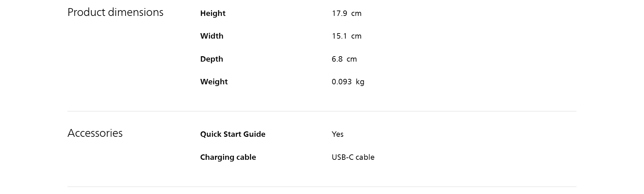Click the kg unit in Weight row
This screenshot has height=194, width=644.
point(360,82)
